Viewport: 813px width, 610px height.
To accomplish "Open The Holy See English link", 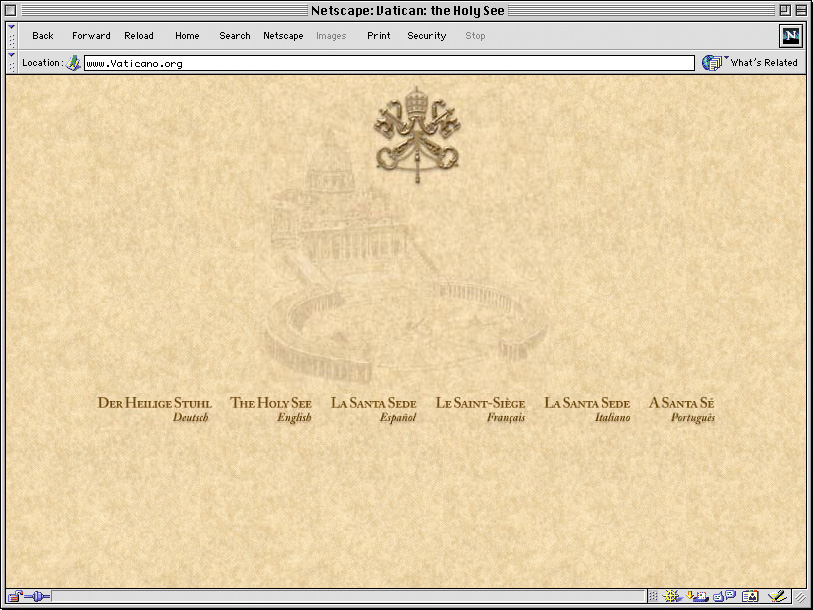I will pyautogui.click(x=271, y=409).
